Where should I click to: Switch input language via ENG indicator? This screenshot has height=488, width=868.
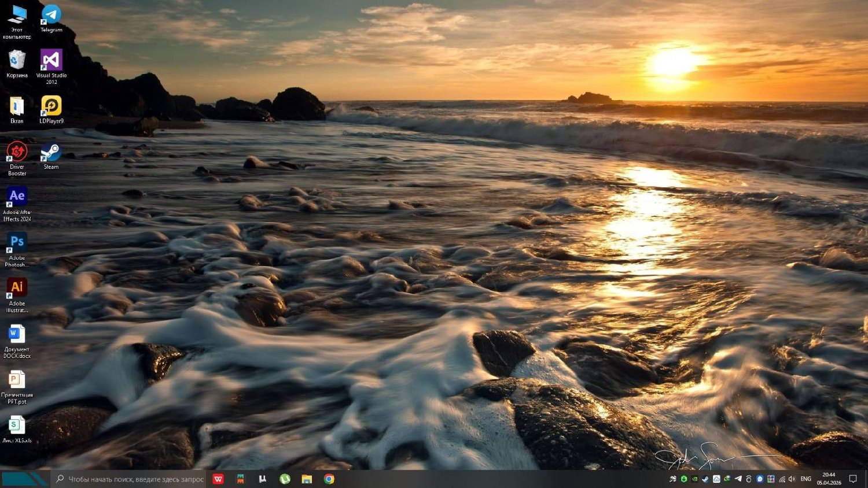pos(806,479)
